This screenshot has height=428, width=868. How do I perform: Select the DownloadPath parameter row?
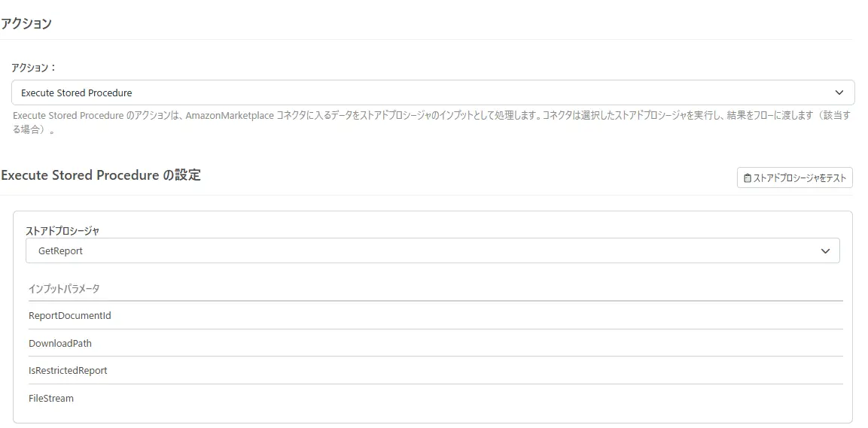[60, 343]
